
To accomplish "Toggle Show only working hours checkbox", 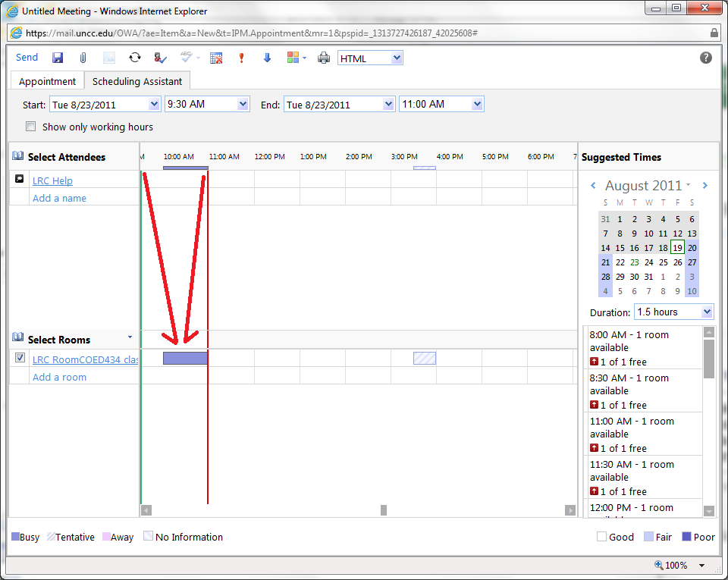I will (x=31, y=127).
